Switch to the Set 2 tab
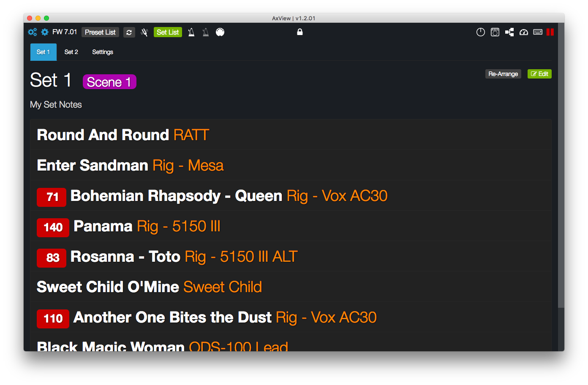This screenshot has width=588, height=385. [71, 52]
